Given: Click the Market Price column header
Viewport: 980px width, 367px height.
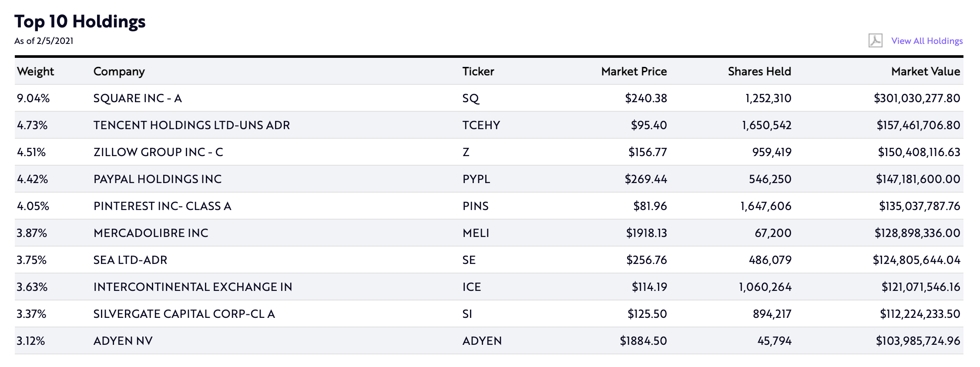Looking at the screenshot, I should pos(634,71).
